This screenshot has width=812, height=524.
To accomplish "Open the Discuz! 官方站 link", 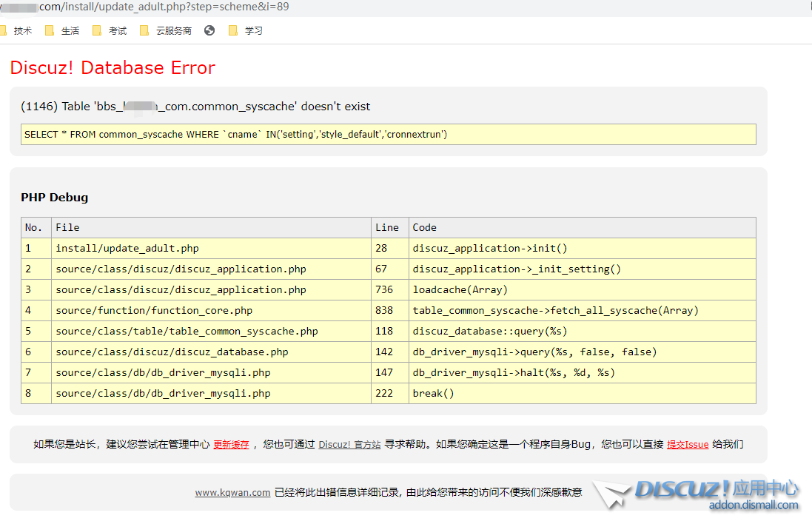I will click(349, 445).
